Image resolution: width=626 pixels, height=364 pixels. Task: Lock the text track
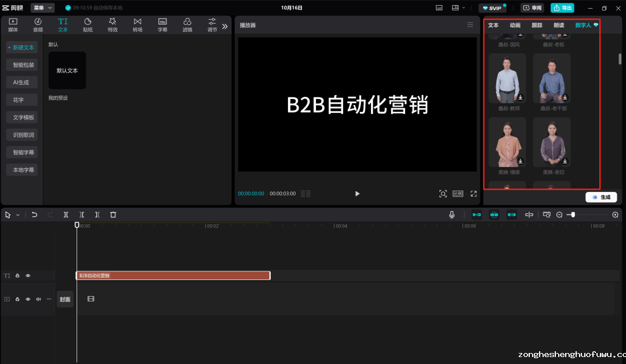(17, 275)
